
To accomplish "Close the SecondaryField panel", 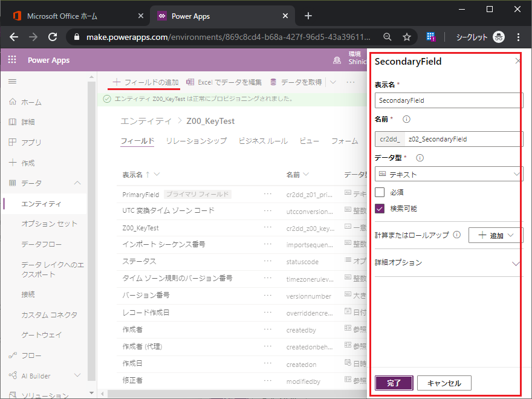I will click(517, 61).
